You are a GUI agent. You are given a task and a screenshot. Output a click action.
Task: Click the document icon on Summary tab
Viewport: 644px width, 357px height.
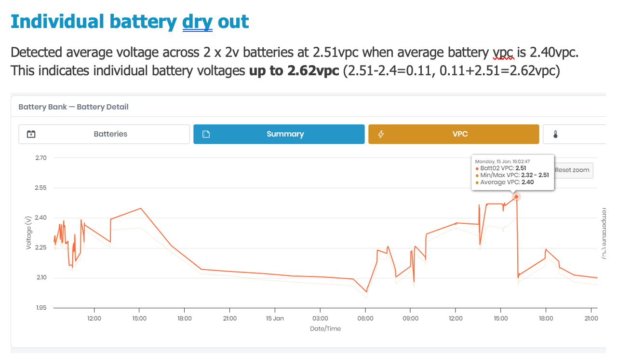click(206, 134)
